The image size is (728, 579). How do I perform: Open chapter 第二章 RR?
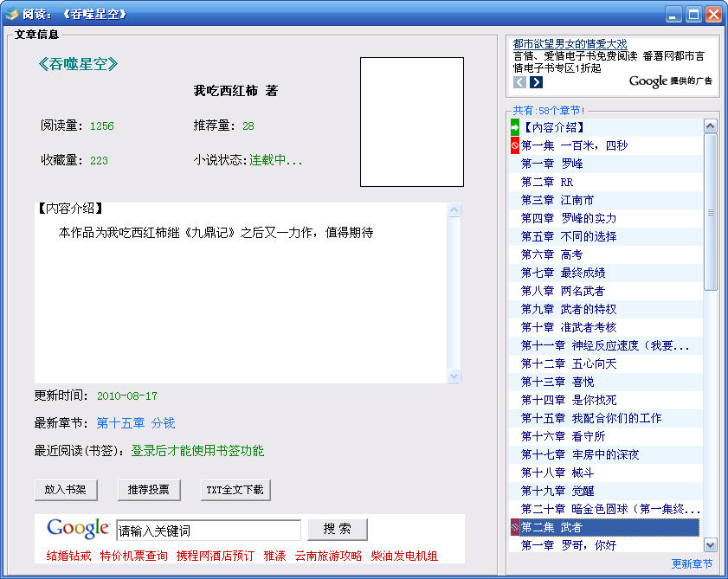point(606,182)
